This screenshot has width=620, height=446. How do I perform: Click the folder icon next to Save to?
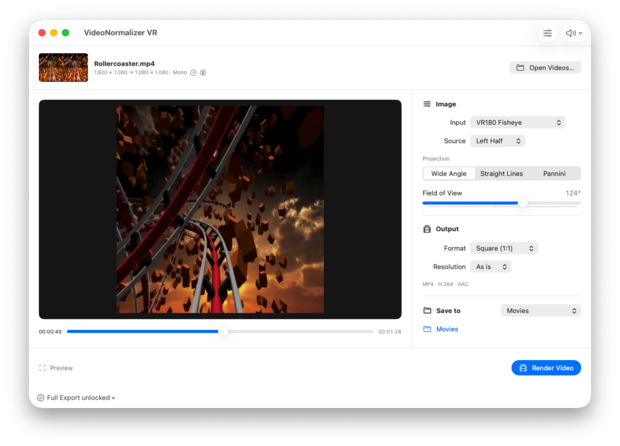427,310
